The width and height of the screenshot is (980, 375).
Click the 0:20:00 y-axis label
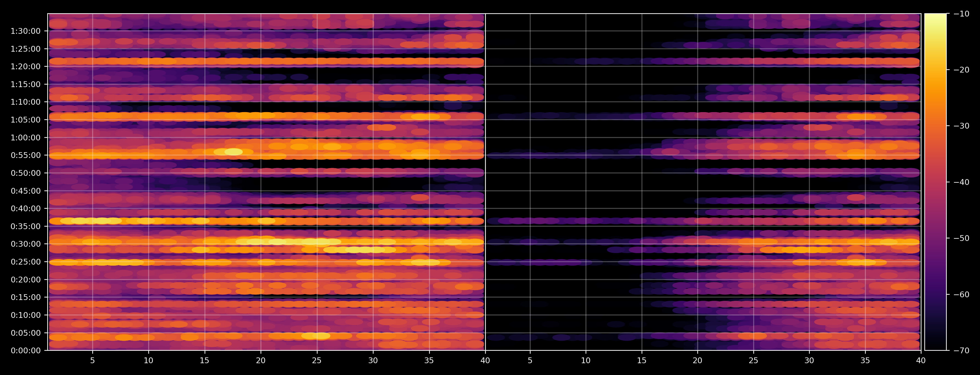pos(26,279)
